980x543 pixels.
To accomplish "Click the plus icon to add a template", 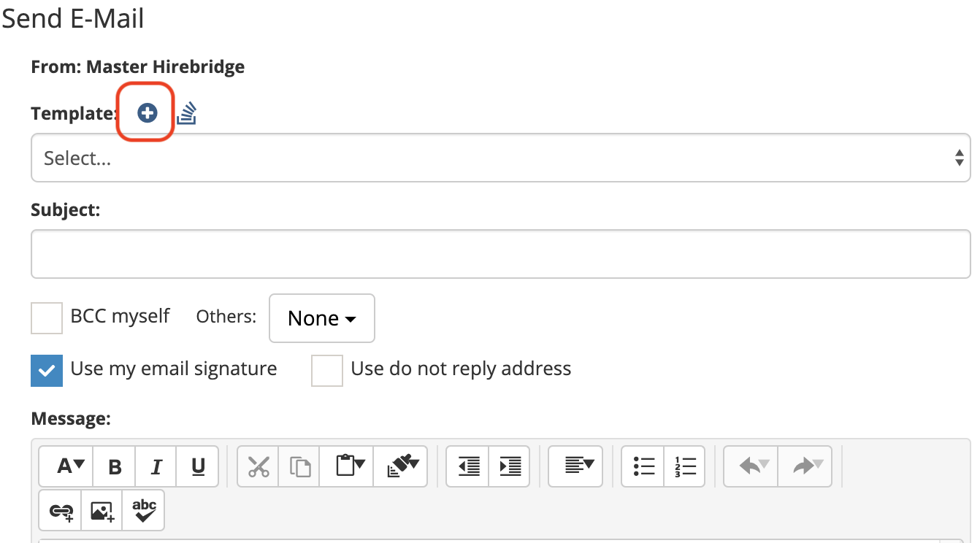I will 148,113.
